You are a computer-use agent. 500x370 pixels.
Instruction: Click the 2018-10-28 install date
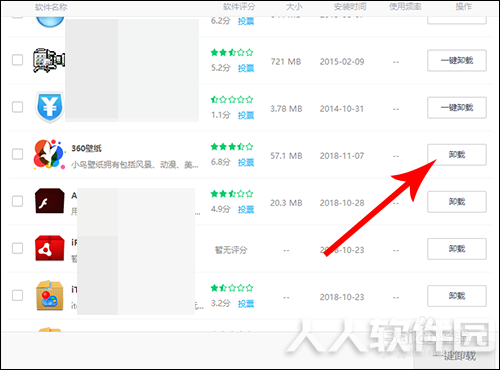(x=342, y=203)
